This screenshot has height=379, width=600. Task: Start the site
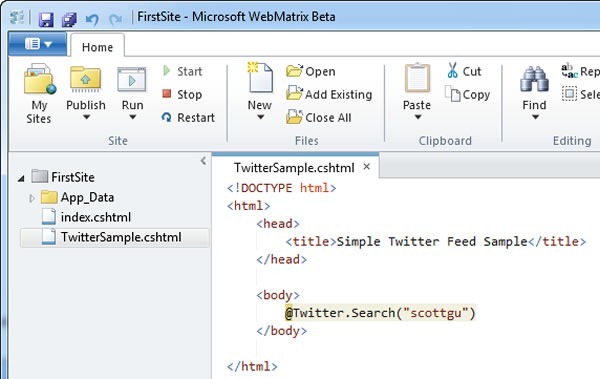click(x=183, y=71)
